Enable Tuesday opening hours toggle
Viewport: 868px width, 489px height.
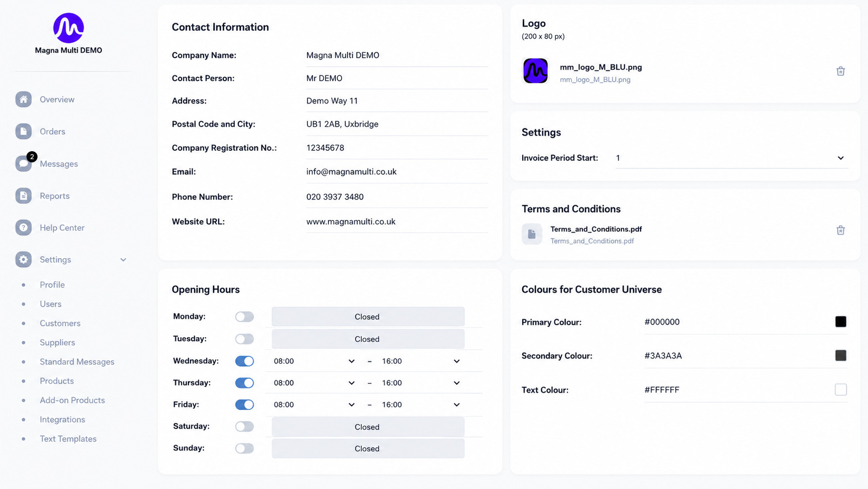(x=245, y=339)
